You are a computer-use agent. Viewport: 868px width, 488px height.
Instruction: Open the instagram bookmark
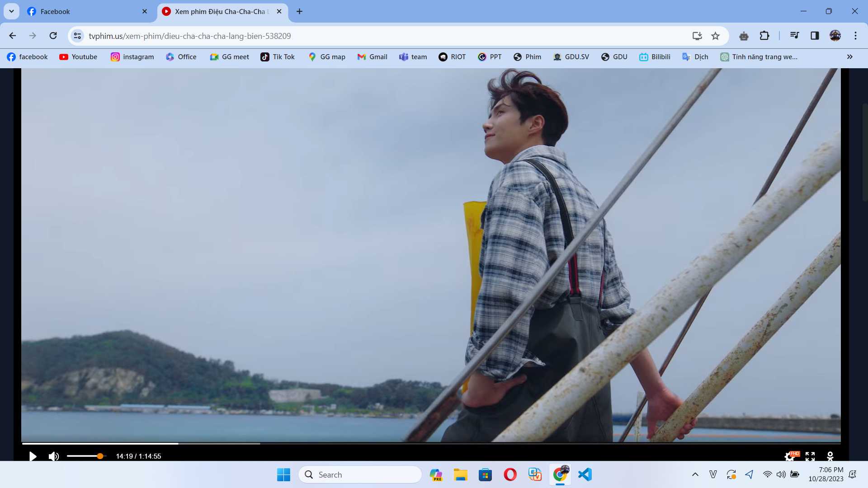tap(132, 57)
